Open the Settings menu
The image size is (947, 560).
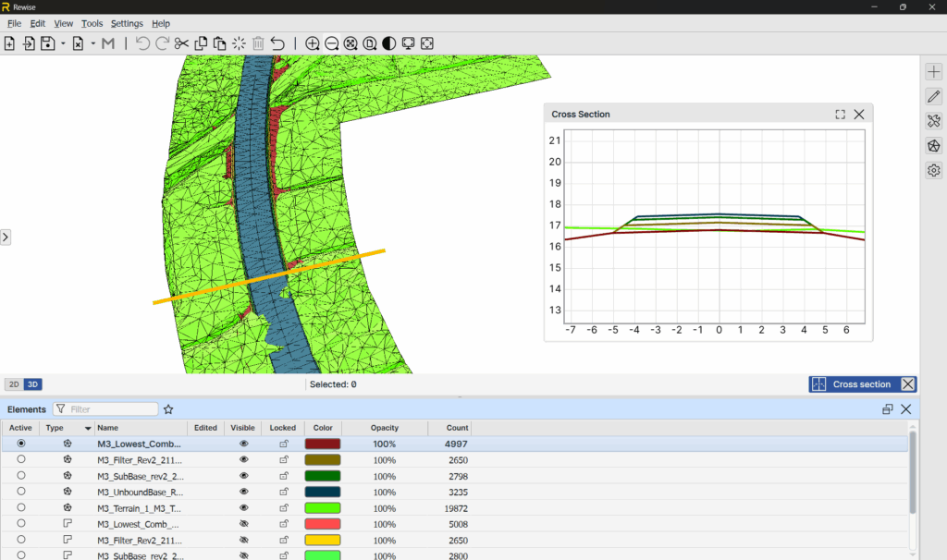pyautogui.click(x=127, y=23)
